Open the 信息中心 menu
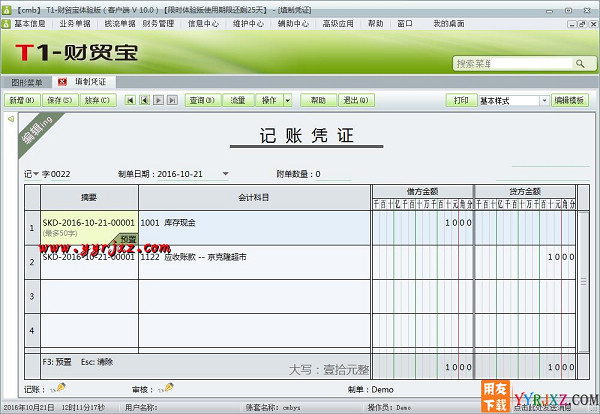Viewport: 600px width, 414px height. [204, 24]
